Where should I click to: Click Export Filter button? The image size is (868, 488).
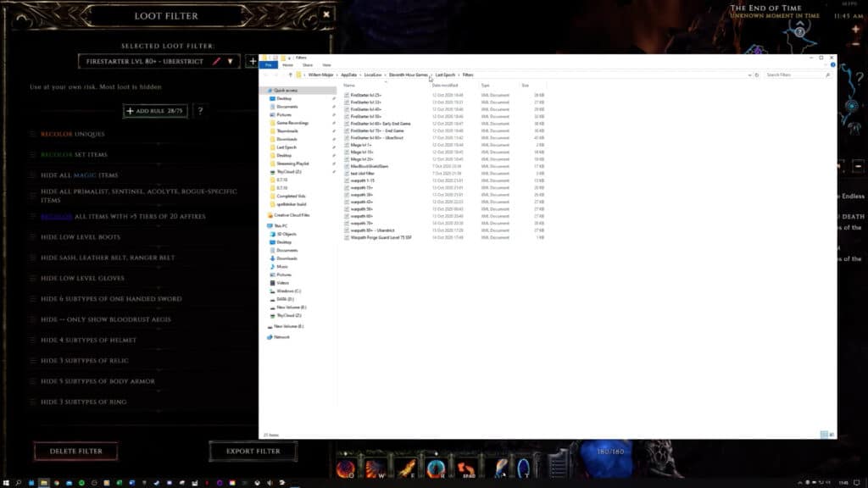point(253,451)
